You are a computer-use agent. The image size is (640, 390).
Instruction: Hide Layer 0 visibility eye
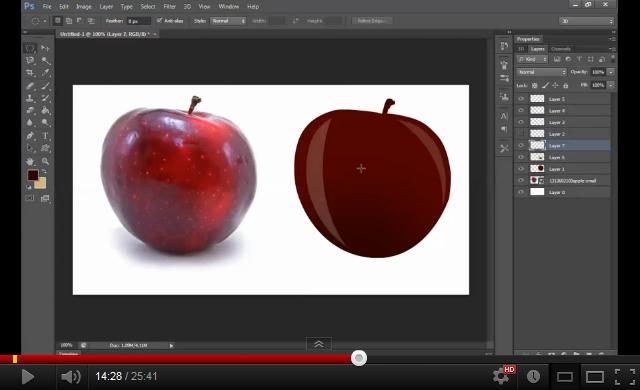pos(521,192)
